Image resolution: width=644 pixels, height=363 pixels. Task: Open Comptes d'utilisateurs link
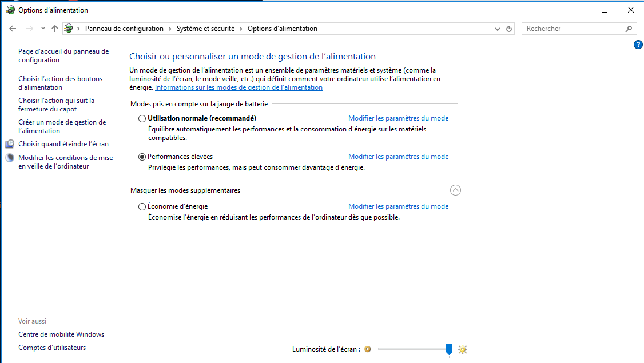[52, 348]
